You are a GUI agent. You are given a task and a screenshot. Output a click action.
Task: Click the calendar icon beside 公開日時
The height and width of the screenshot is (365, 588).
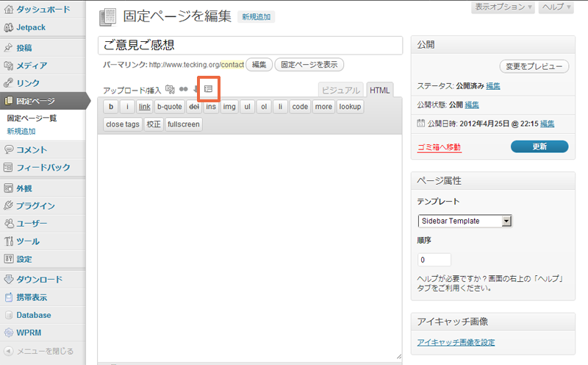(x=420, y=123)
